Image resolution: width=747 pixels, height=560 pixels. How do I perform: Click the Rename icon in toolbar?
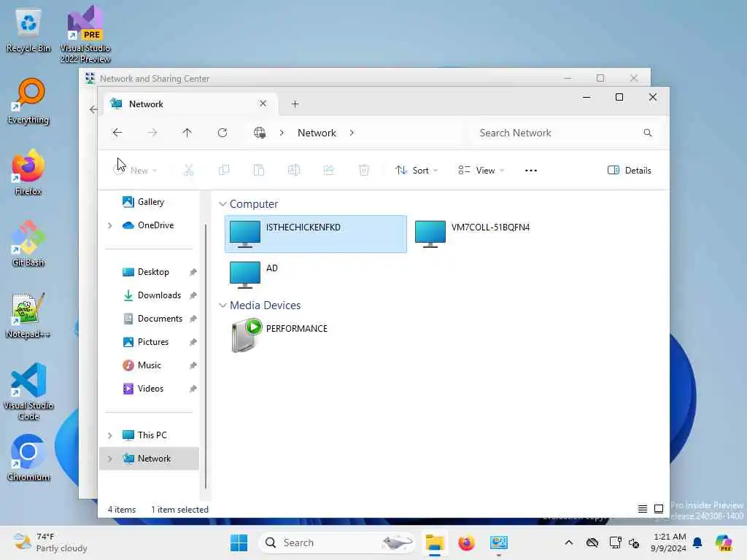(x=294, y=170)
